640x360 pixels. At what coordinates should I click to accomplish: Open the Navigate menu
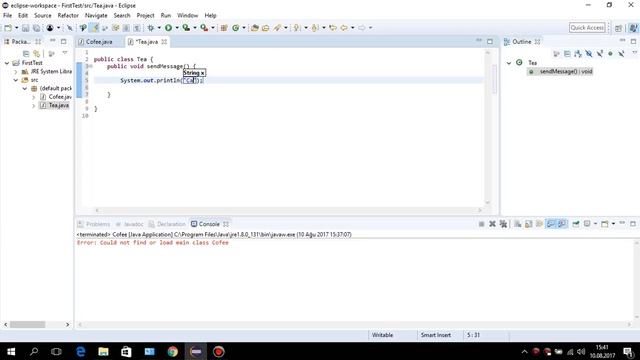tap(96, 16)
